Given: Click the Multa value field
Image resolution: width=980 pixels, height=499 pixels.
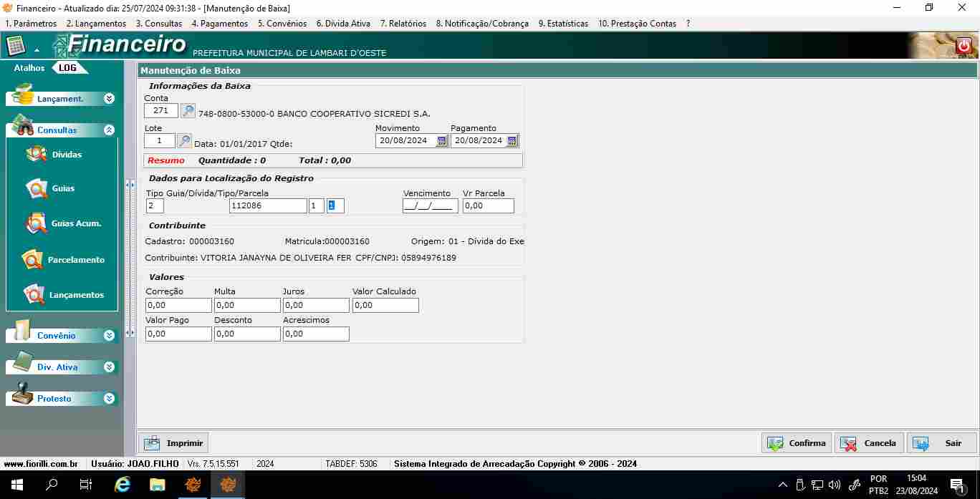Looking at the screenshot, I should click(x=247, y=306).
